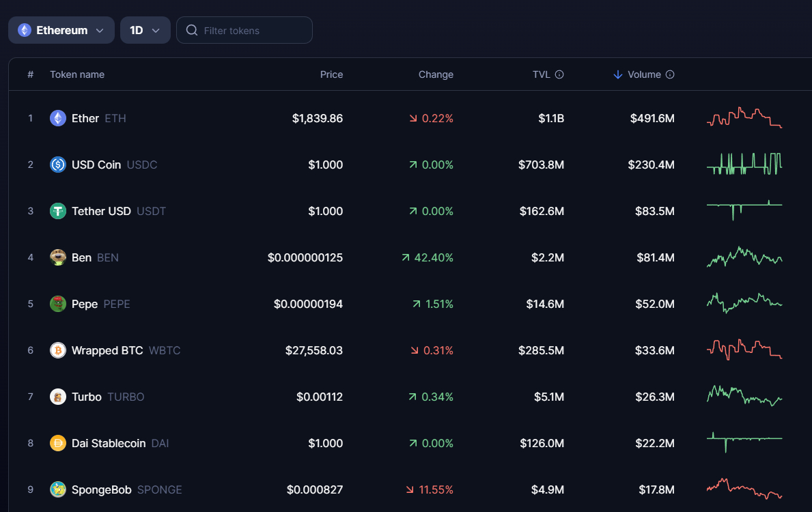
Task: Open the 1D time range dropdown
Action: click(x=145, y=30)
